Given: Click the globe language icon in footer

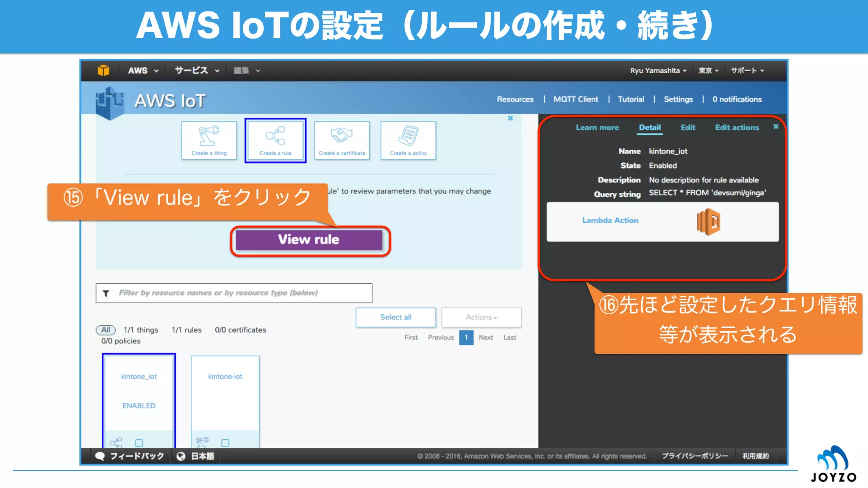Looking at the screenshot, I should pyautogui.click(x=181, y=456).
